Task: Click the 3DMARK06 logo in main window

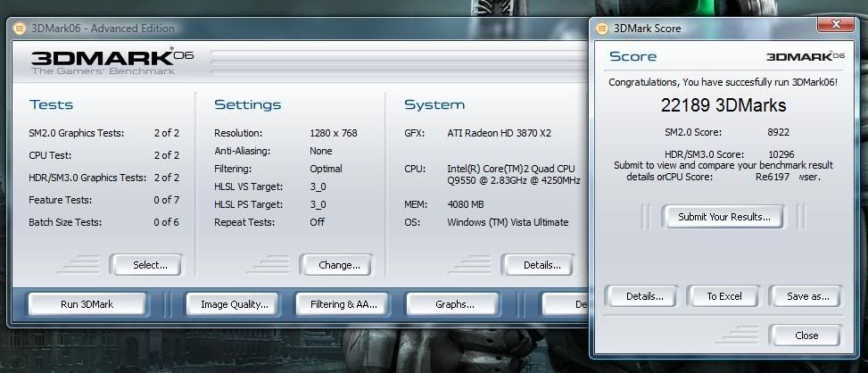Action: pyautogui.click(x=112, y=62)
